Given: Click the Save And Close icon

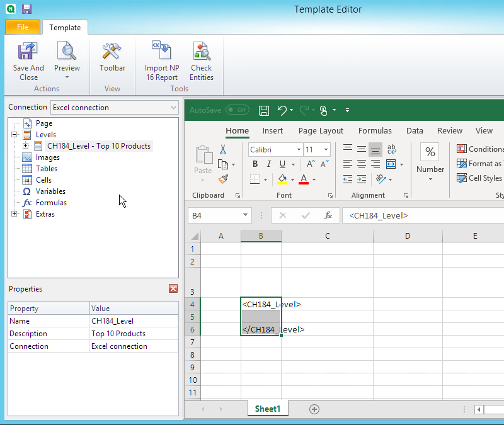Looking at the screenshot, I should [28, 53].
